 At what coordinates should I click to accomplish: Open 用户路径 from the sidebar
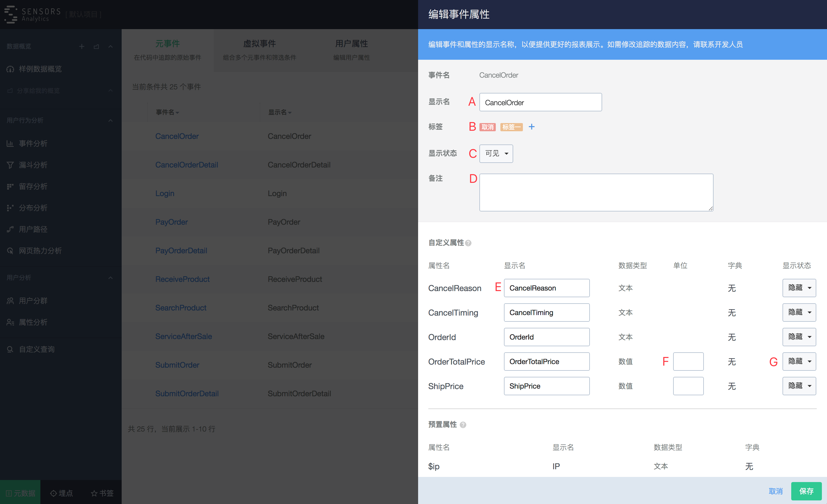click(x=33, y=229)
